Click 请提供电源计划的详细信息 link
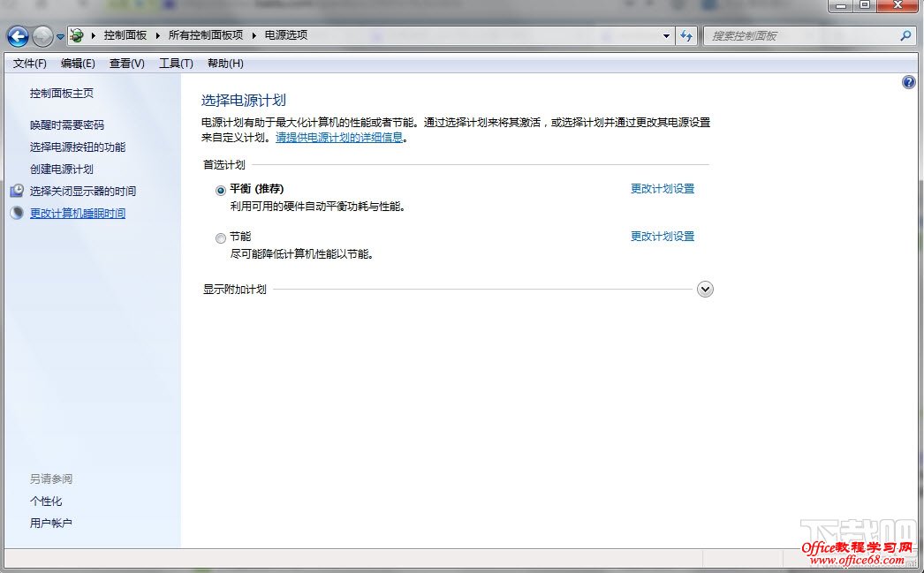 (338, 137)
